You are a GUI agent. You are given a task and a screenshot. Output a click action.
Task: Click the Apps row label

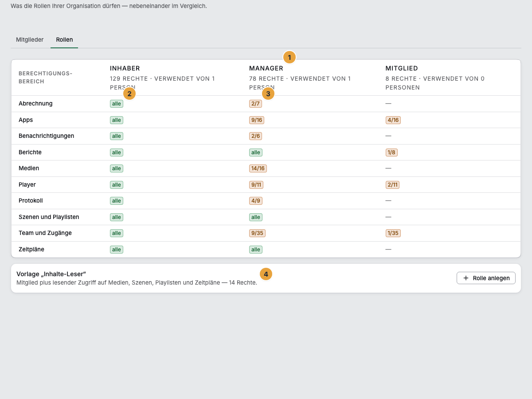click(x=26, y=120)
